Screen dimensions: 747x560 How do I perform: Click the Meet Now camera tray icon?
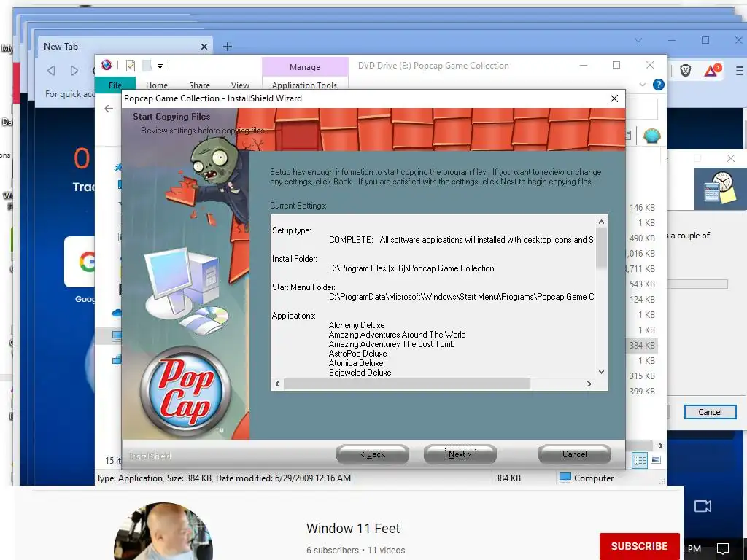(703, 506)
